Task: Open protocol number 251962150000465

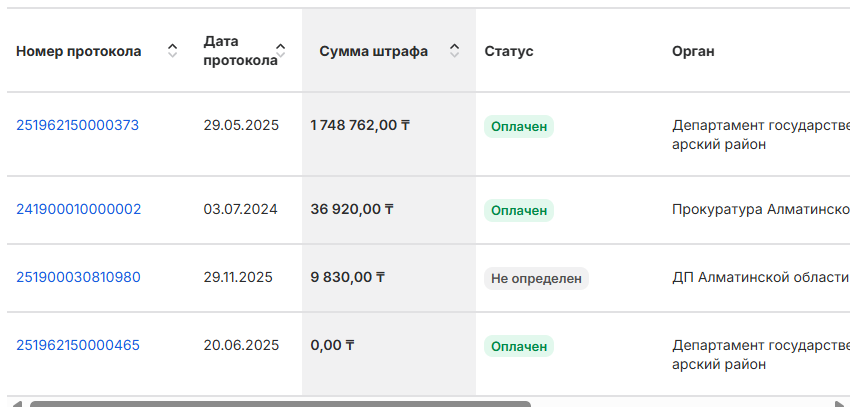Action: point(78,345)
